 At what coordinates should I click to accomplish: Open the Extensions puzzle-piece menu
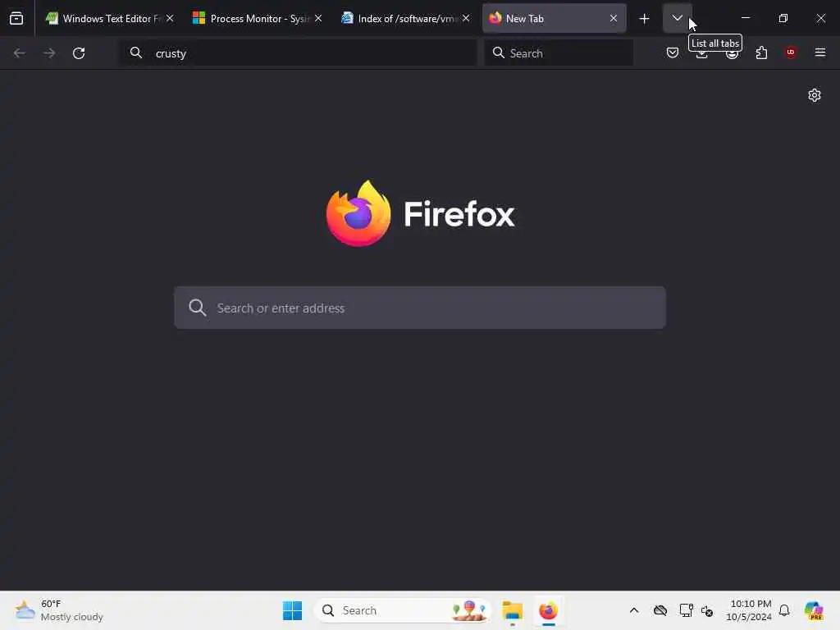[x=761, y=52]
